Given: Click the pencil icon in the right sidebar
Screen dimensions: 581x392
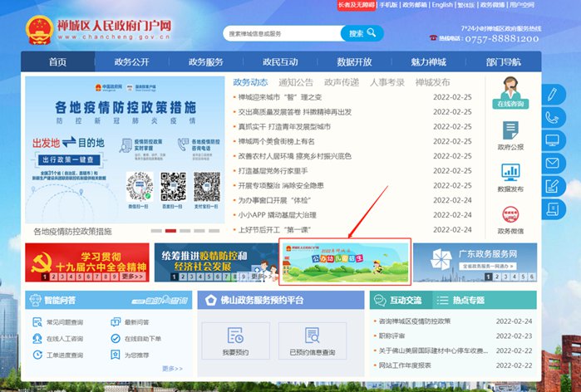Looking at the screenshot, I should point(553,95).
